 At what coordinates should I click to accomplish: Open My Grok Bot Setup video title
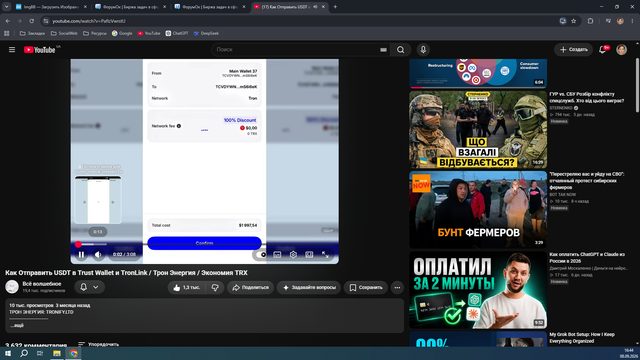(x=582, y=338)
